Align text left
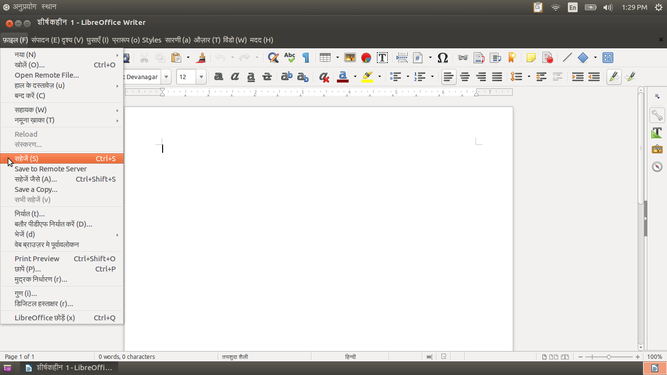This screenshot has width=667, height=375. point(448,77)
